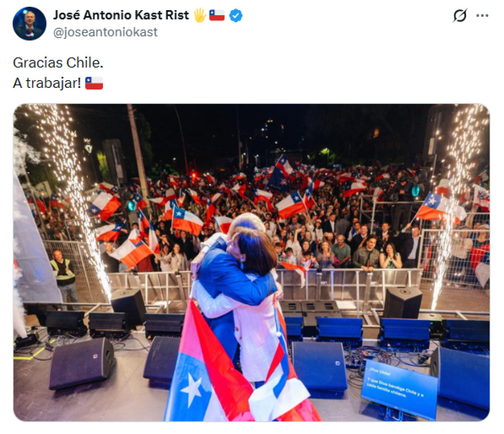Click the "Gracias Chile." tweet text
Screen dimensions: 504x434
(58, 63)
